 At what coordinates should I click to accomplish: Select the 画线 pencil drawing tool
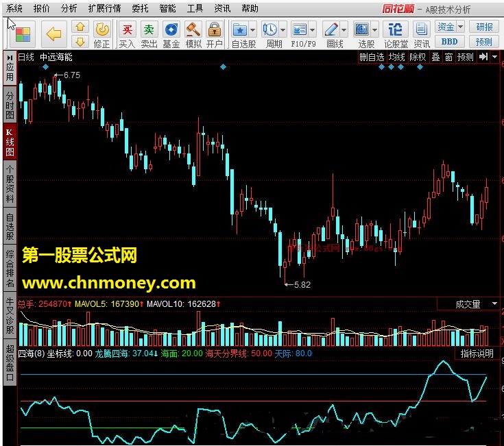(x=331, y=30)
